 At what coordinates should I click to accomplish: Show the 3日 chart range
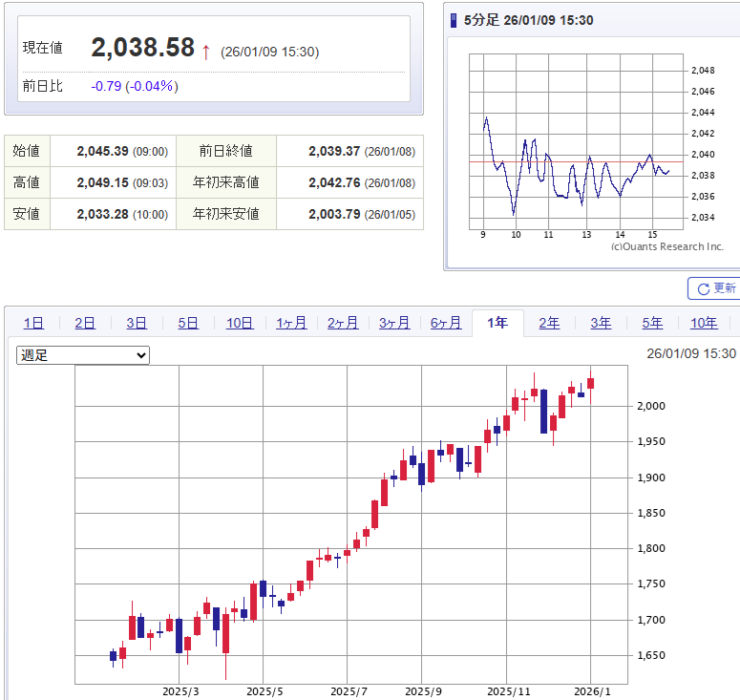click(137, 323)
